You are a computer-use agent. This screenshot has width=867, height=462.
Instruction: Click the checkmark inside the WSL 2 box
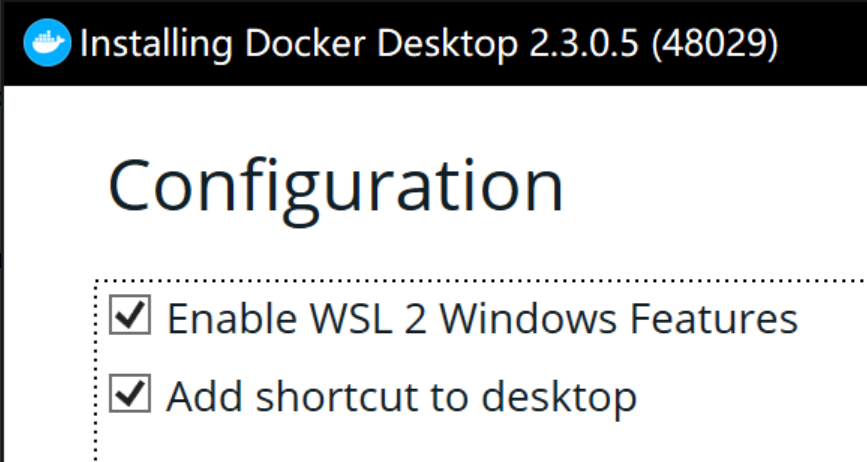pos(130,314)
